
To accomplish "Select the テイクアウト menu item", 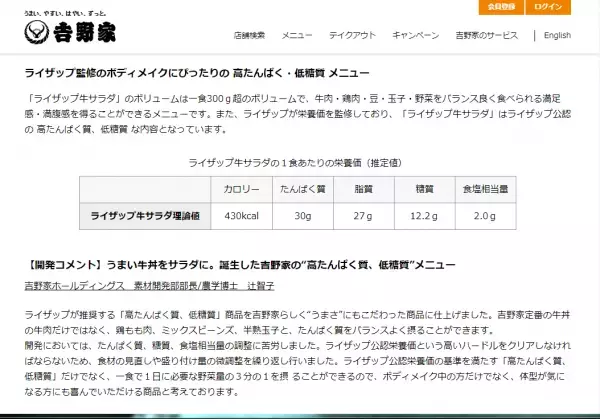I will pyautogui.click(x=352, y=35).
